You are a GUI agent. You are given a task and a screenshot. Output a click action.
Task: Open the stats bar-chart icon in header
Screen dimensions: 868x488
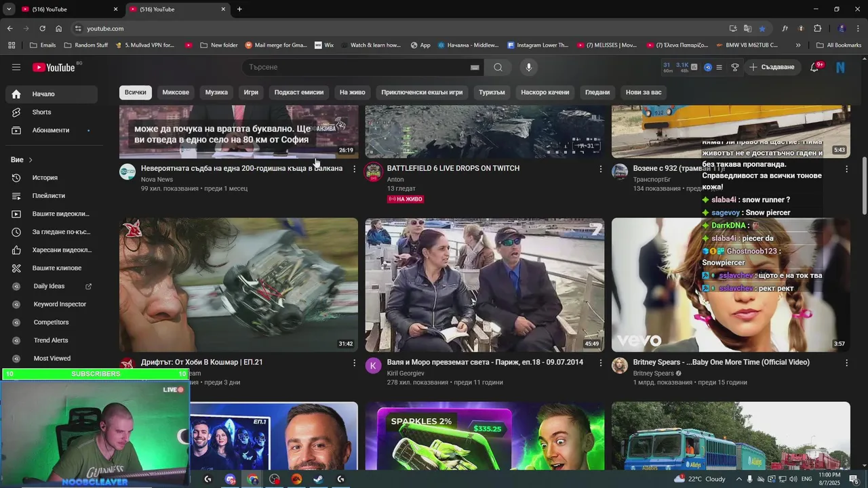tap(694, 67)
